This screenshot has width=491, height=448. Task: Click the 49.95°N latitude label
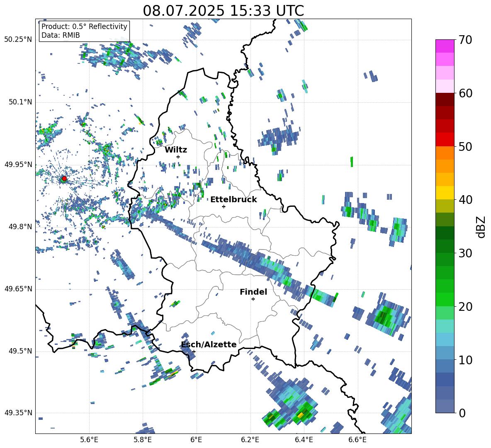[x=18, y=164]
